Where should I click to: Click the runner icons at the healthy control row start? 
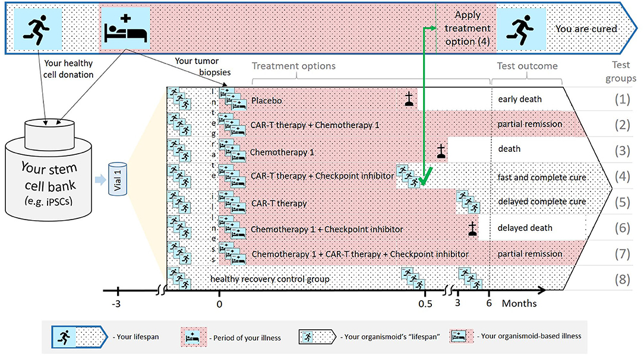pos(179,279)
